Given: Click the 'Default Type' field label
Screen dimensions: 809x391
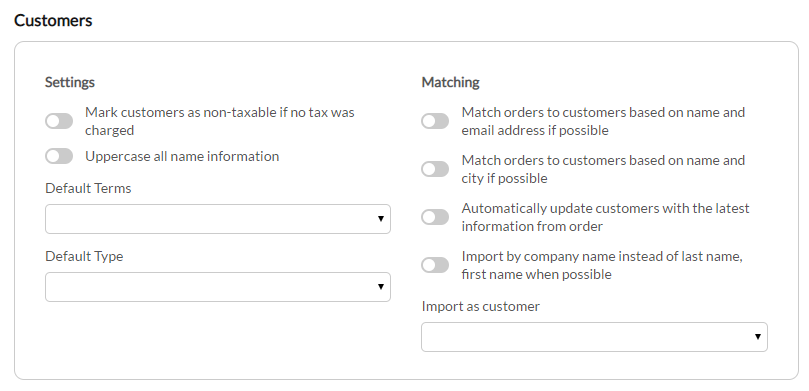Looking at the screenshot, I should [x=84, y=256].
